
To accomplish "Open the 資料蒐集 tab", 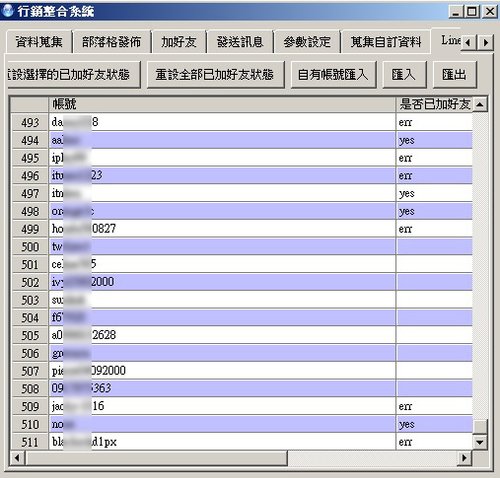I will (x=39, y=42).
